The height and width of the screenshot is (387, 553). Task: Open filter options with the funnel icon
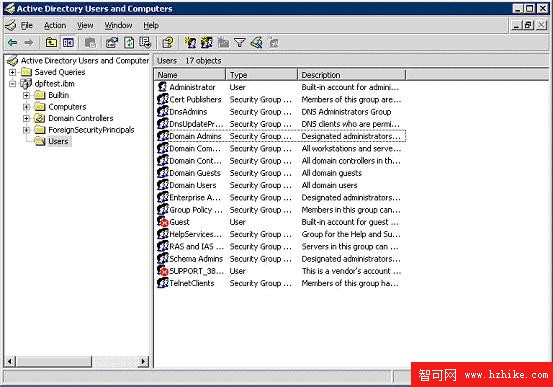[x=240, y=43]
